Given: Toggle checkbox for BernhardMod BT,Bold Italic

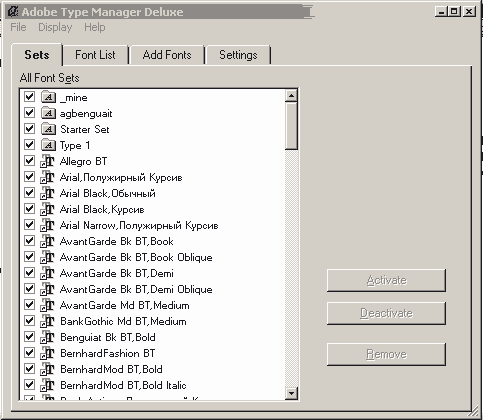Looking at the screenshot, I should [29, 385].
